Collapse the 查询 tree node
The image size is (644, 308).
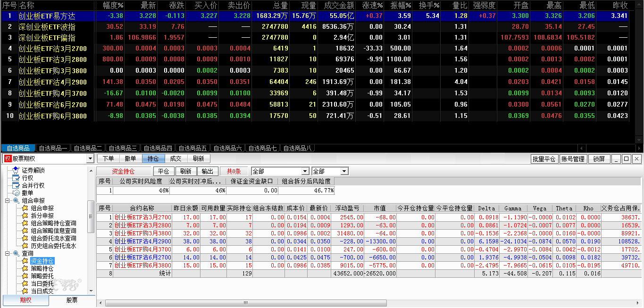click(x=8, y=253)
